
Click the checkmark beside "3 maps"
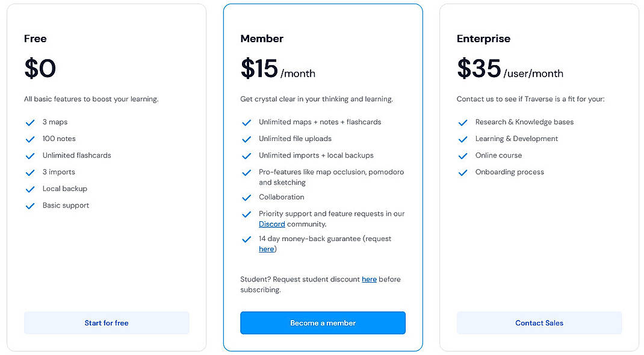coord(30,122)
